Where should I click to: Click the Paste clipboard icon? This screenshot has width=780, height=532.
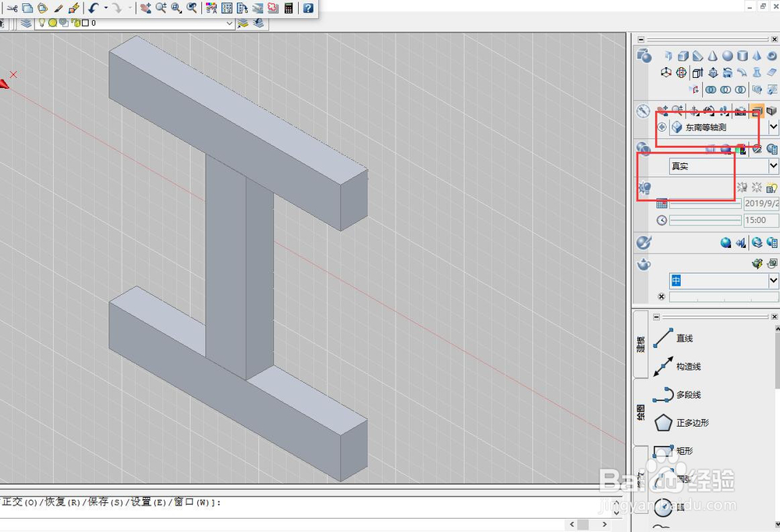[43, 8]
